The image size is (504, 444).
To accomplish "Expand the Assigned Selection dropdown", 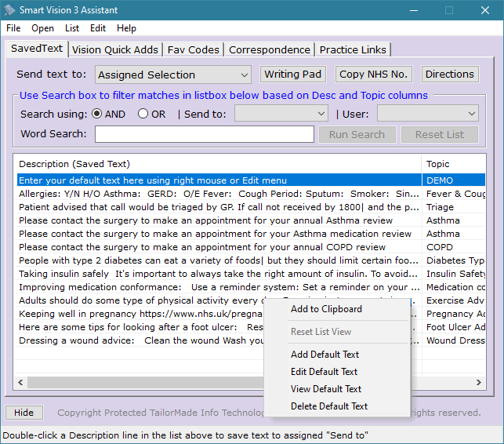I will tap(173, 75).
